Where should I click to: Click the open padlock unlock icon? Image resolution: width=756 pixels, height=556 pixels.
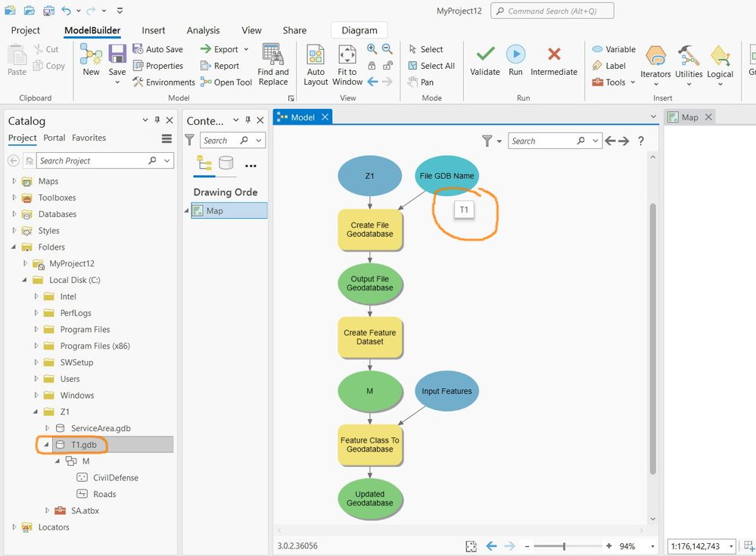387,66
